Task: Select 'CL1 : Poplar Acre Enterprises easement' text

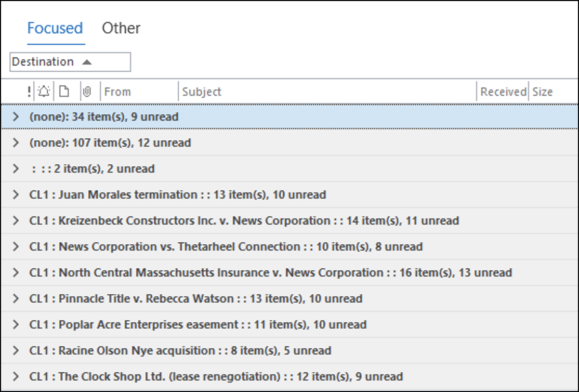Action: tap(134, 324)
